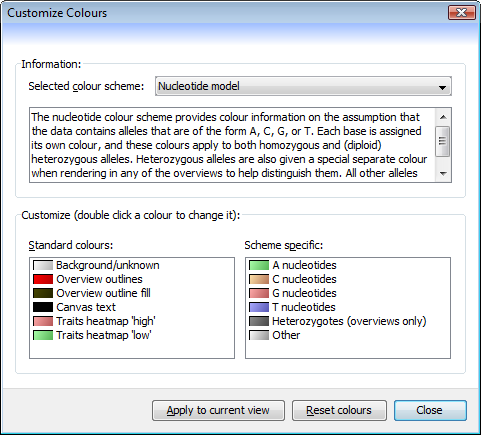Choose the Traits heatmap 'low' swatch

tap(43, 335)
